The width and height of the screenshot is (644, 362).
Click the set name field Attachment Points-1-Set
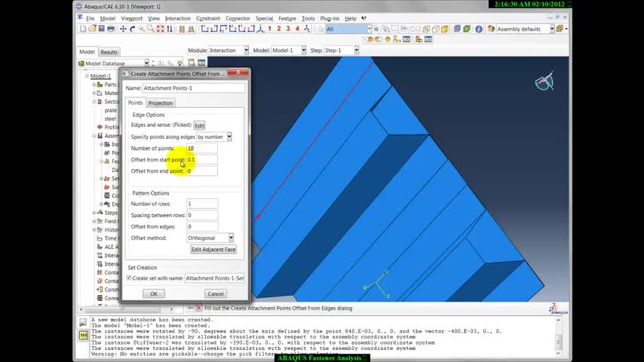click(x=214, y=278)
